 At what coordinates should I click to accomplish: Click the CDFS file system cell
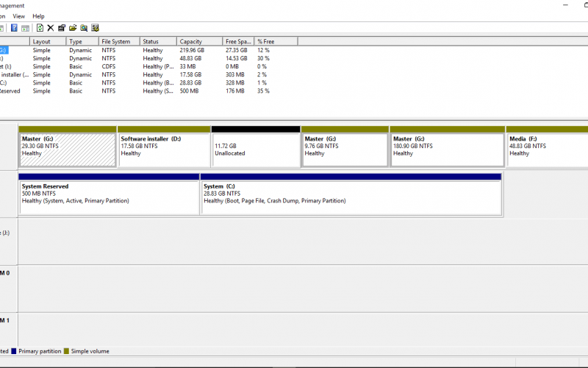point(109,66)
